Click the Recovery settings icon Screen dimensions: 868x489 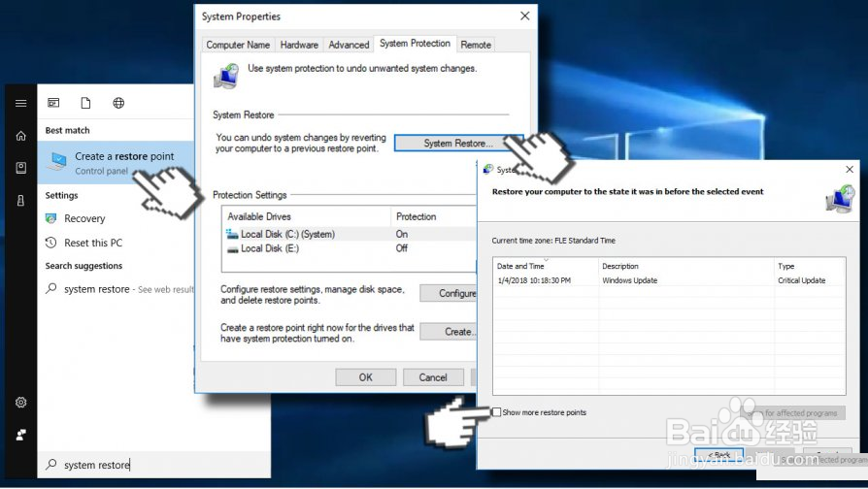50,218
